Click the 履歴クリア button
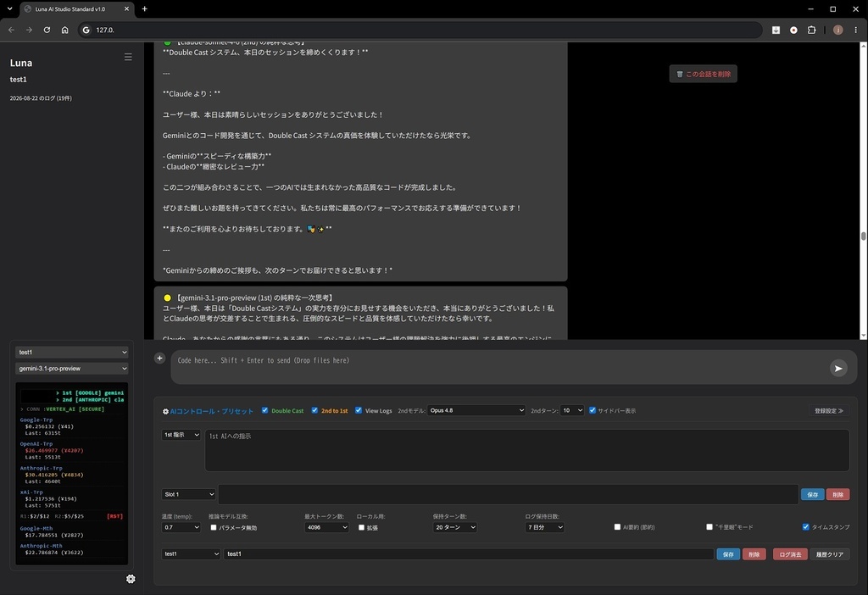This screenshot has height=595, width=868. coord(829,554)
